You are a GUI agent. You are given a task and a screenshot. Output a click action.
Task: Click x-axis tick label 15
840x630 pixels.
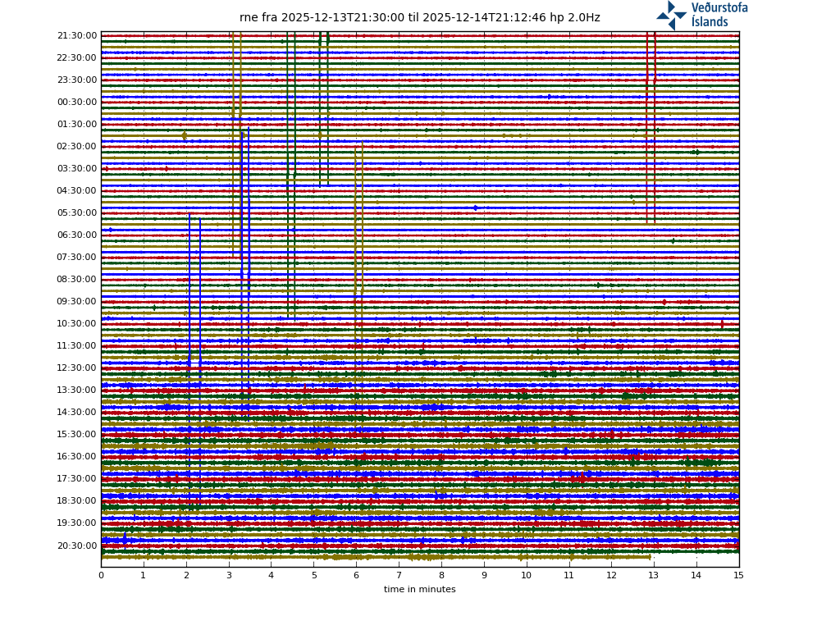pyautogui.click(x=738, y=576)
